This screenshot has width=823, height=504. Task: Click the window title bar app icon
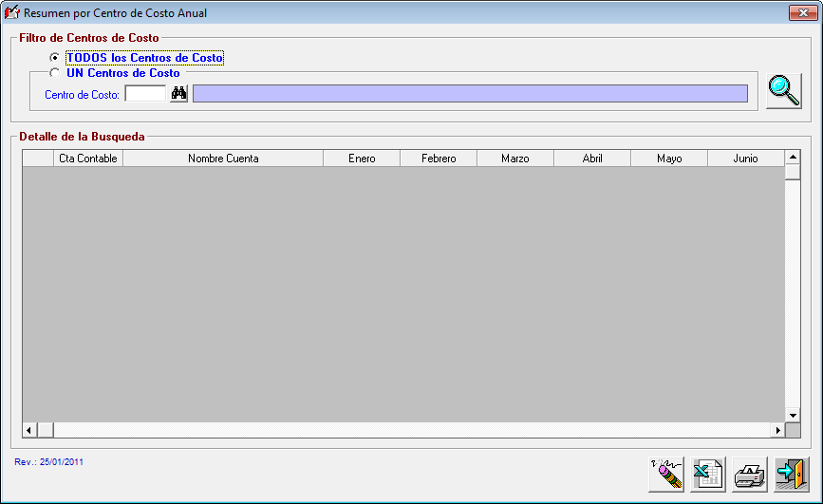coord(11,12)
